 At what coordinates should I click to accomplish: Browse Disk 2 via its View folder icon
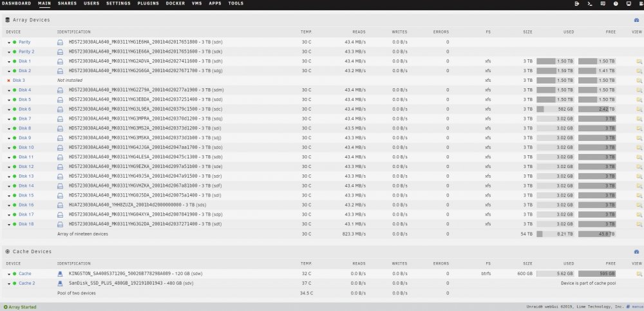pos(639,71)
